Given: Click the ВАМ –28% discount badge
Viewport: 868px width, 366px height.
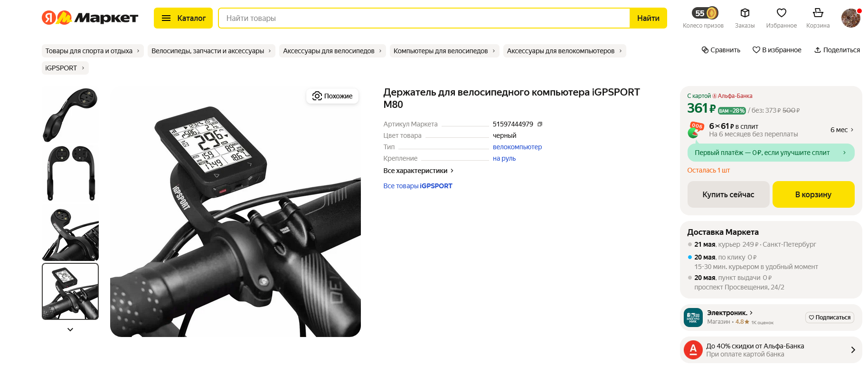Looking at the screenshot, I should click(732, 111).
